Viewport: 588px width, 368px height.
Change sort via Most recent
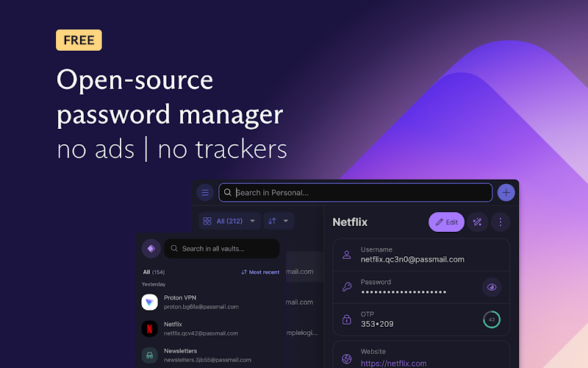[x=260, y=272]
